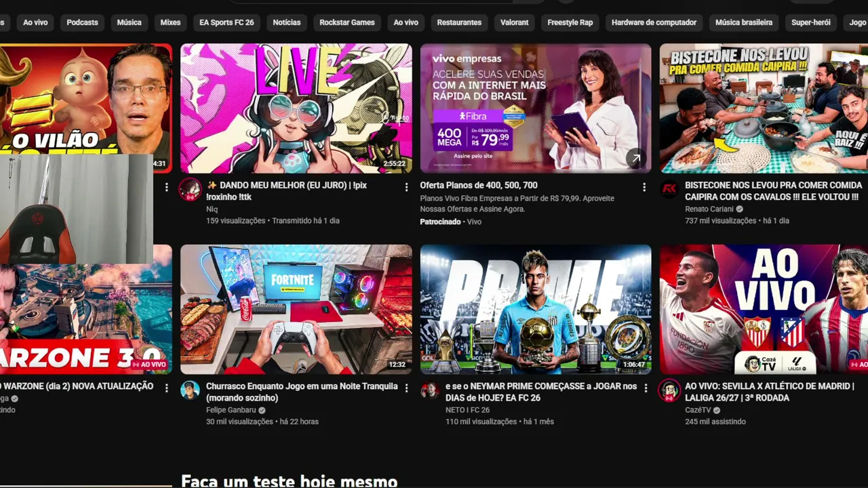Open three-dot menu for Churrasco Enquanto Jogo video
The width and height of the screenshot is (868, 488).
(406, 388)
